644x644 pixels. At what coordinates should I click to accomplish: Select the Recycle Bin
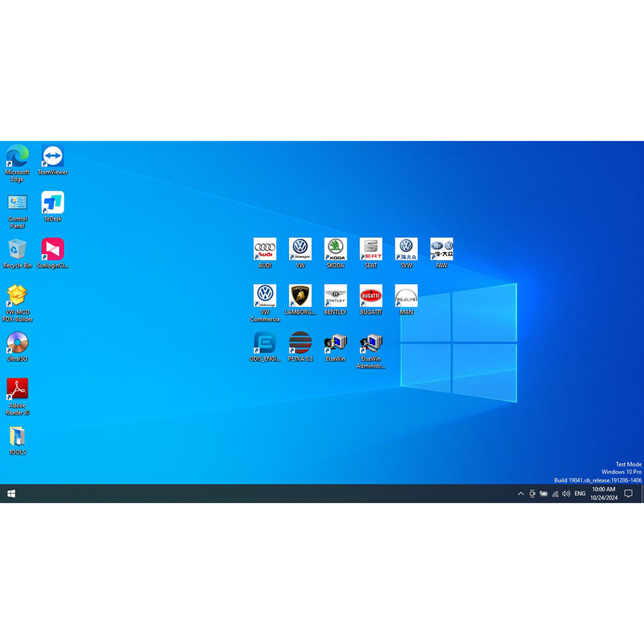pyautogui.click(x=17, y=253)
